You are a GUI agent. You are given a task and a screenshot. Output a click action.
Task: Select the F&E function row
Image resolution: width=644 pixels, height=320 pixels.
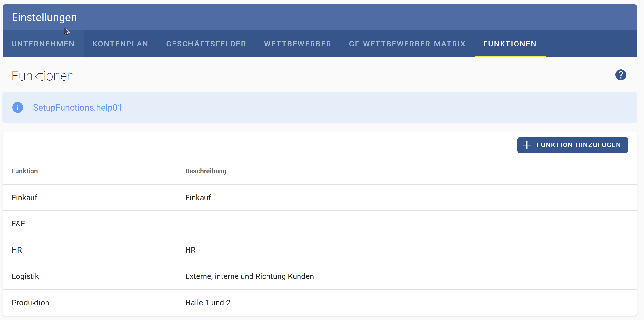[x=320, y=224]
